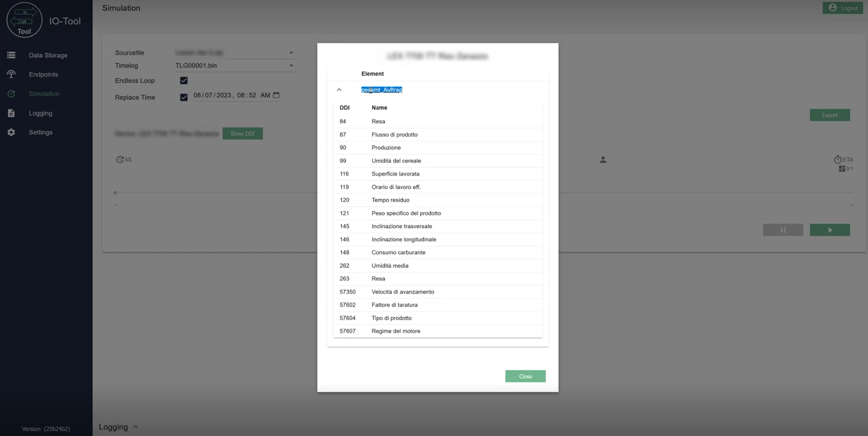The height and width of the screenshot is (436, 868).
Task: Go to Logging menu item in sidebar
Action: click(40, 113)
